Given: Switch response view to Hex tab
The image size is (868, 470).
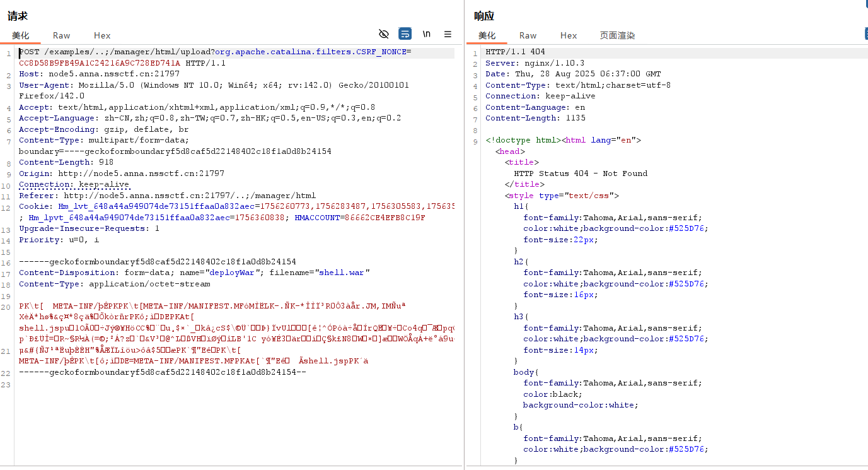Looking at the screenshot, I should [569, 35].
